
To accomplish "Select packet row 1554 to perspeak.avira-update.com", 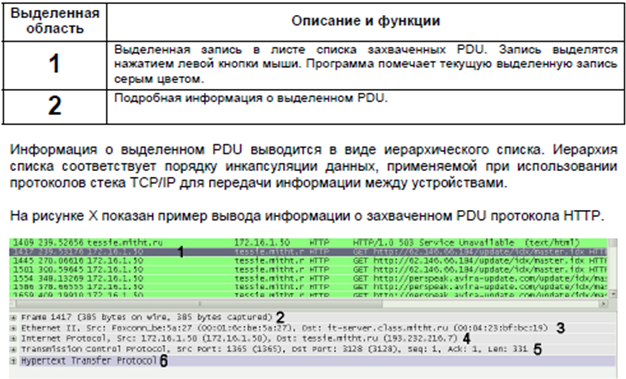I will tap(308, 278).
